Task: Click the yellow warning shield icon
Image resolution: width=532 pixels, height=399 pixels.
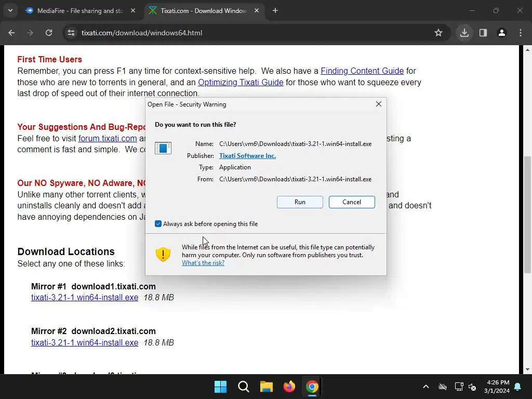Action: click(x=163, y=254)
